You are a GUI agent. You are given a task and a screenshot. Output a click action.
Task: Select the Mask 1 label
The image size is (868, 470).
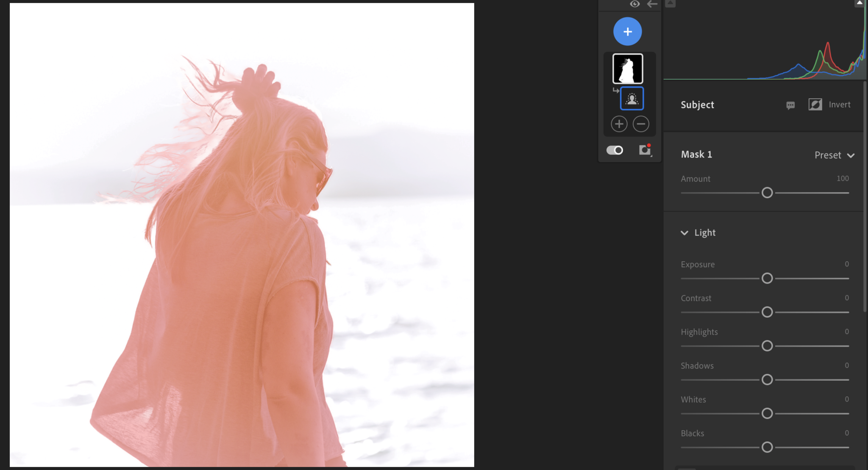(x=696, y=154)
